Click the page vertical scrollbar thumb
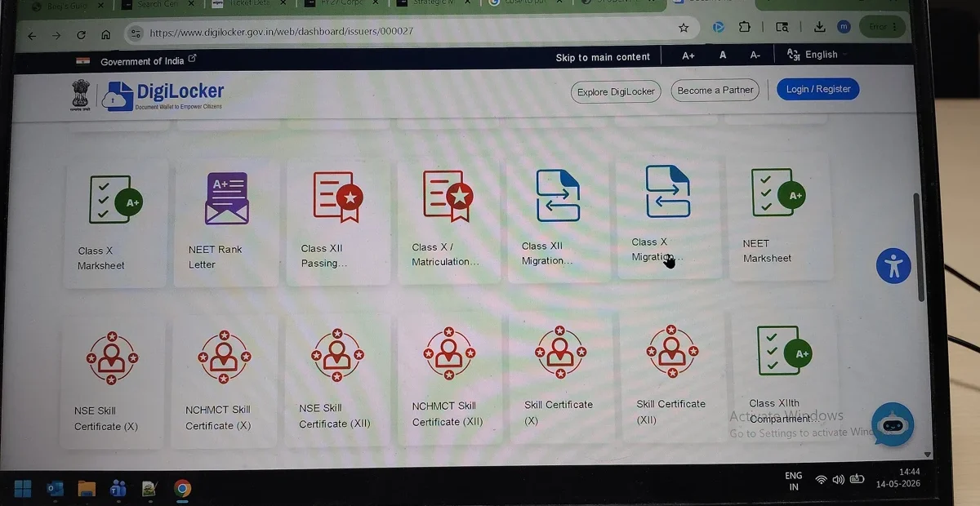The image size is (980, 506). pos(919,247)
